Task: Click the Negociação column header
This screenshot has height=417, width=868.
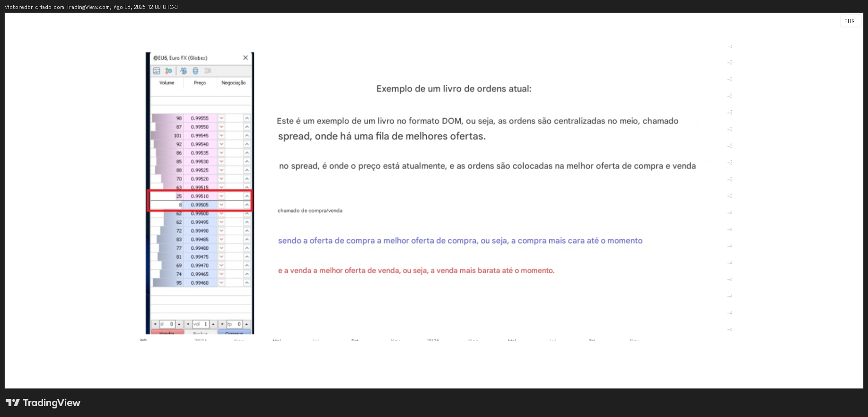Action: (234, 83)
